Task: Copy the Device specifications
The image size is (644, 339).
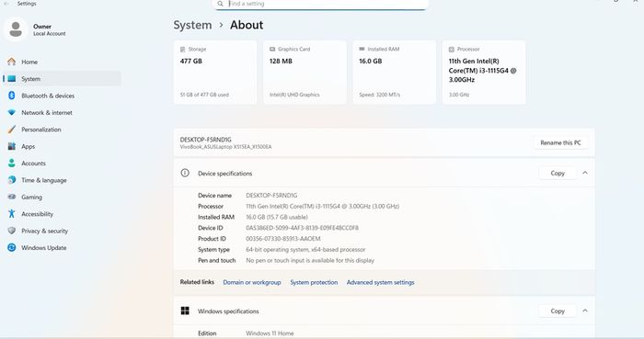Action: (558, 173)
